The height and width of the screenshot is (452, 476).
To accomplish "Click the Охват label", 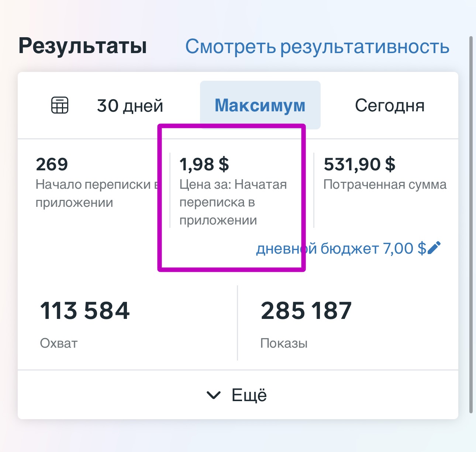I will [x=59, y=343].
